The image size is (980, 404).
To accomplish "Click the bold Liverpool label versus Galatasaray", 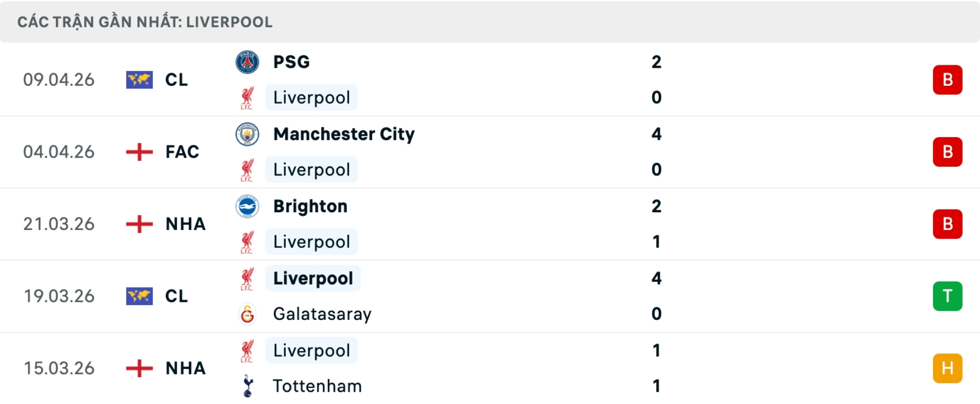I will pyautogui.click(x=313, y=279).
